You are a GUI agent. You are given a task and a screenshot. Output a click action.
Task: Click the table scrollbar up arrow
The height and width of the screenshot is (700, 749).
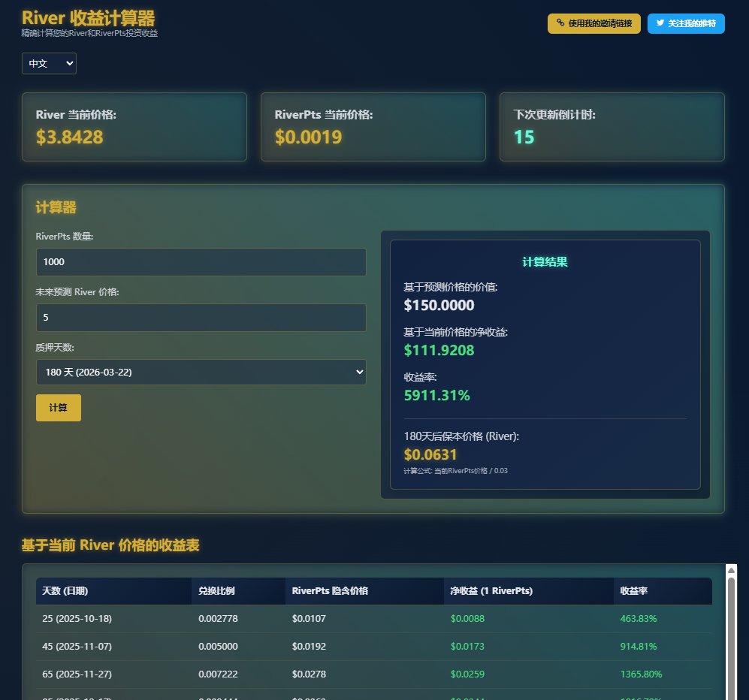732,570
